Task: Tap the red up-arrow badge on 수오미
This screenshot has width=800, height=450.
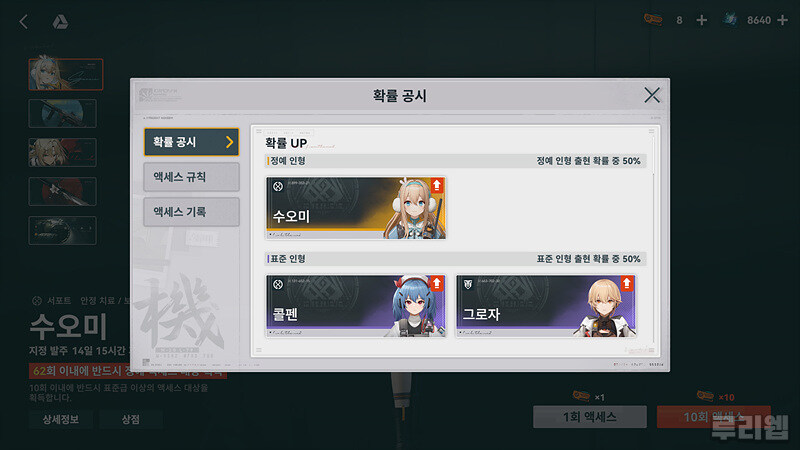Action: tap(437, 185)
